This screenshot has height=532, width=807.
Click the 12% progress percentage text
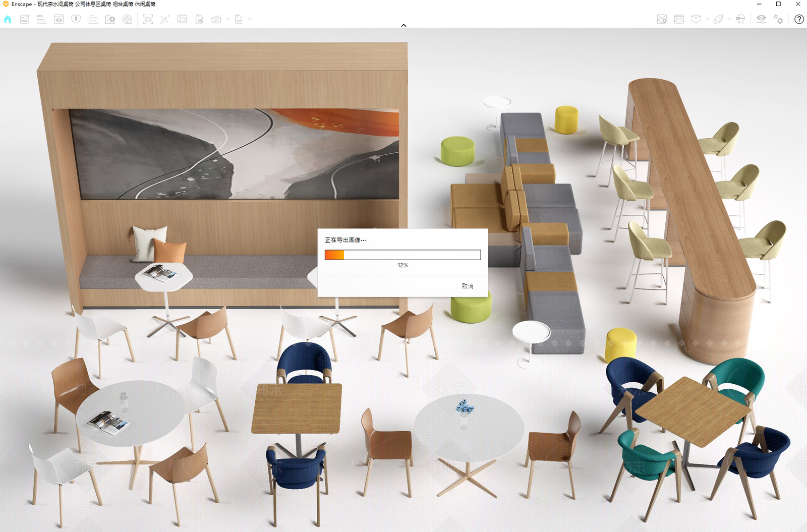pyautogui.click(x=402, y=265)
